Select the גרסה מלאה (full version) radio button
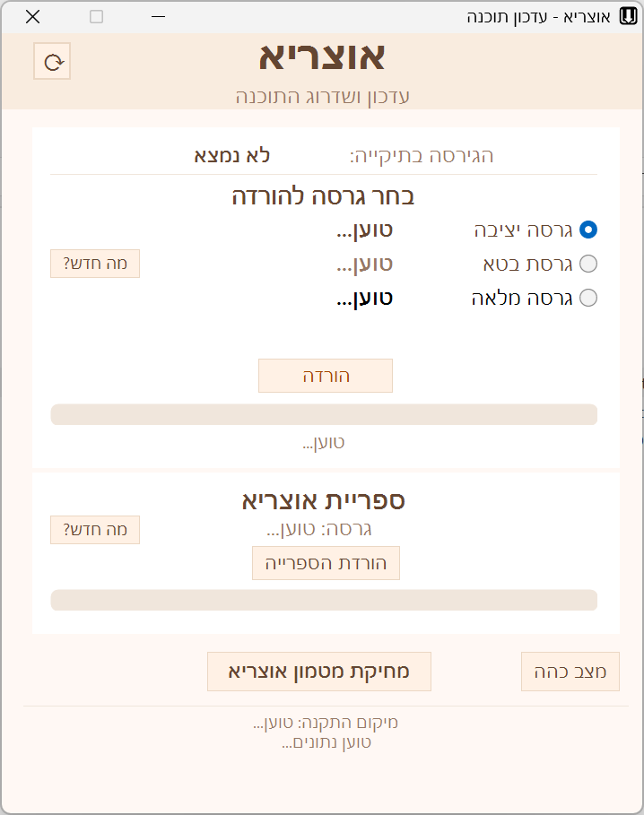 (588, 298)
